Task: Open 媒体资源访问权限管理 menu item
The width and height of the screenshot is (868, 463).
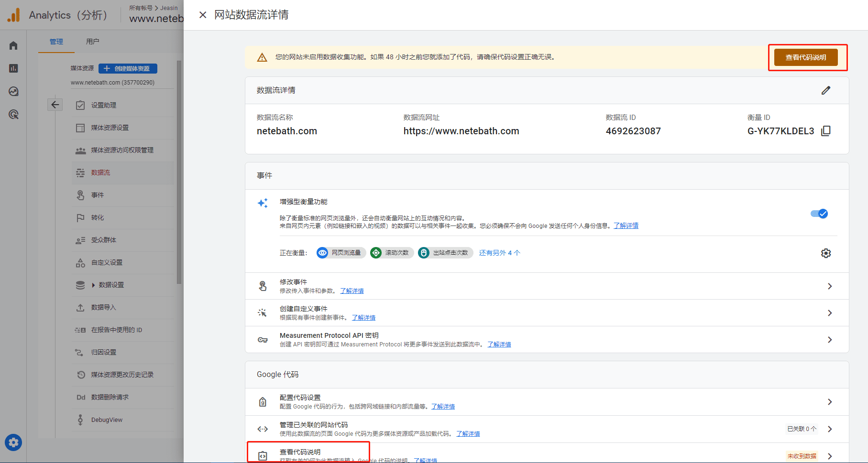Action: pos(123,150)
